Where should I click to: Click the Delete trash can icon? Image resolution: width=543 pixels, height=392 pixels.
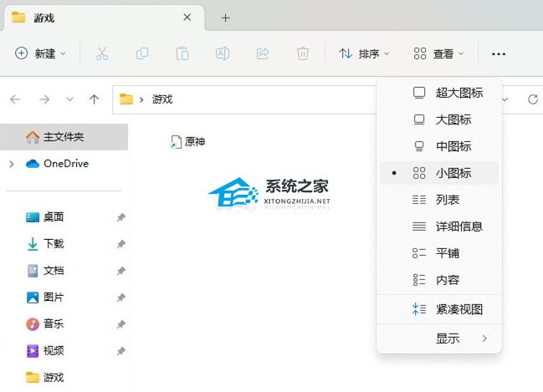click(x=303, y=53)
